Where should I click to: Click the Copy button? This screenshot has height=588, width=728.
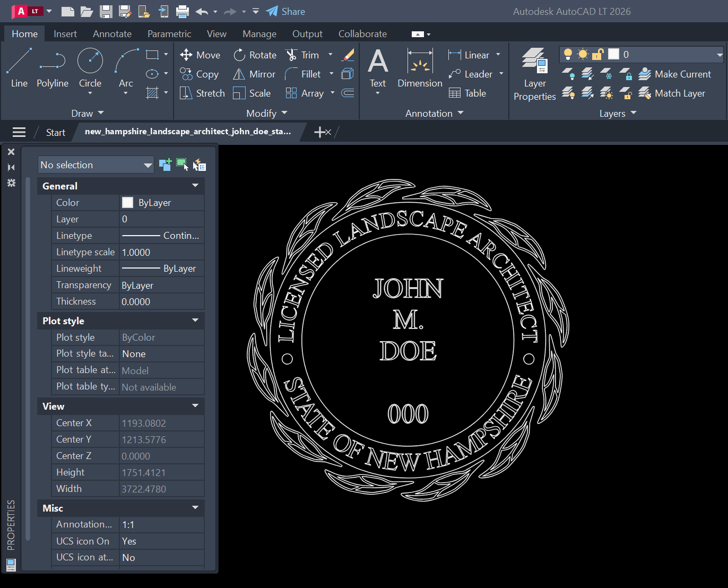coord(199,74)
